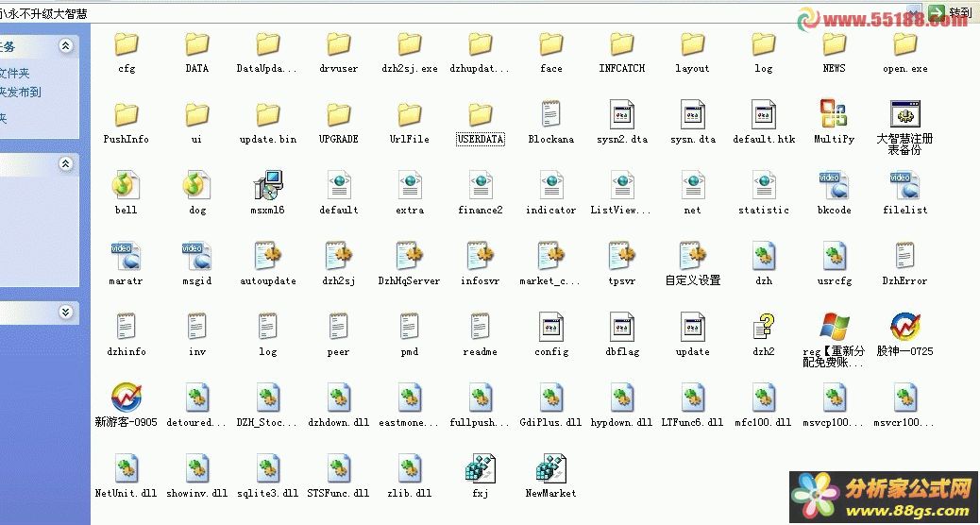Select the USERDATA folder

[480, 124]
